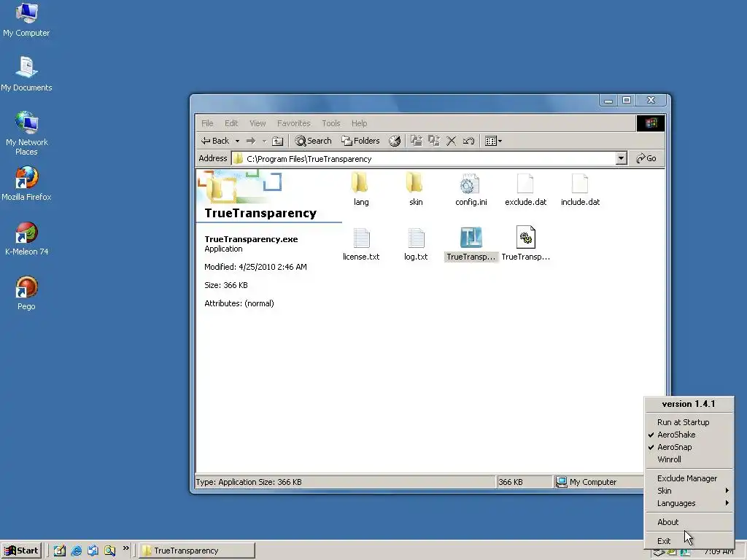
Task: Click the Delete X toolbar icon
Action: pyautogui.click(x=451, y=141)
